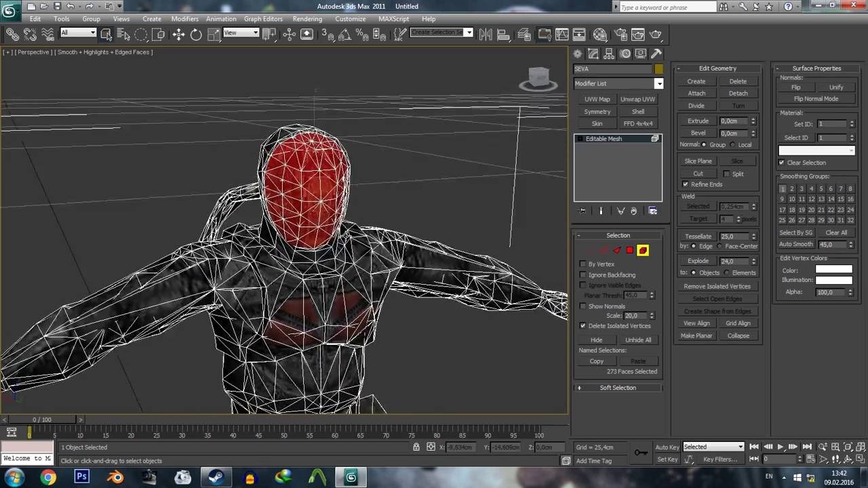
Task: Click the Set Keys key icon
Action: 640,452
